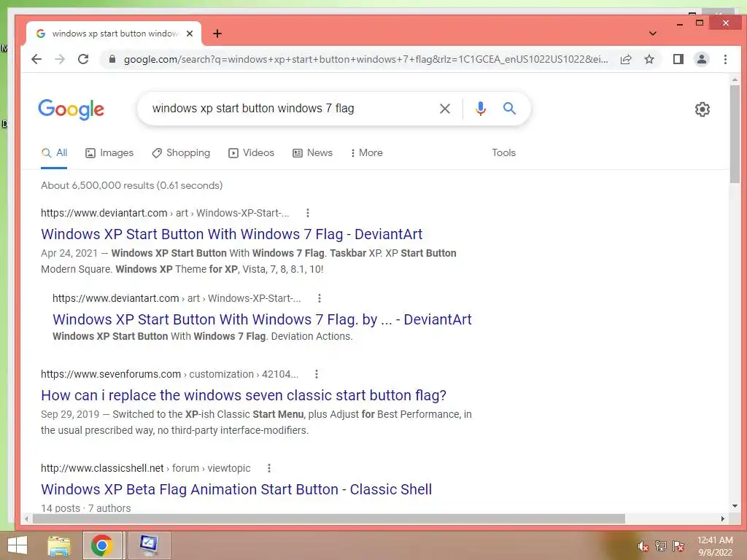Share this page from address bar
Screen dimensions: 747x560
625,59
